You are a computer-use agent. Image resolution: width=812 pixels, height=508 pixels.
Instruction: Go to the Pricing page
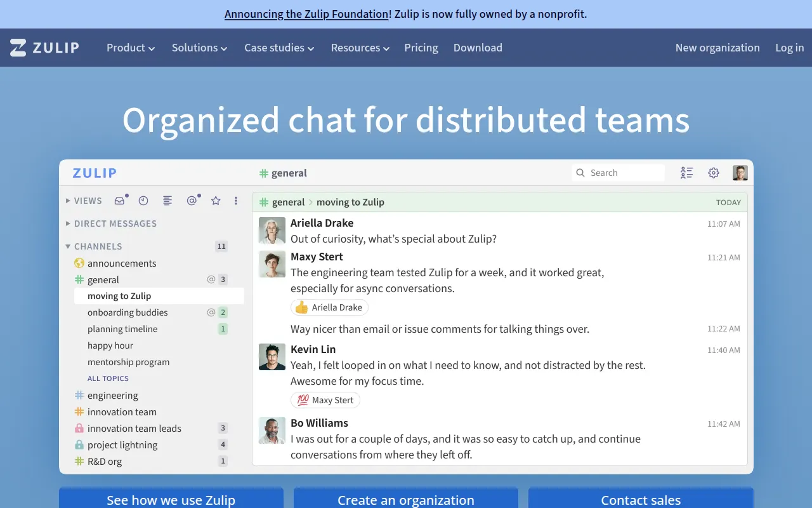[421, 48]
